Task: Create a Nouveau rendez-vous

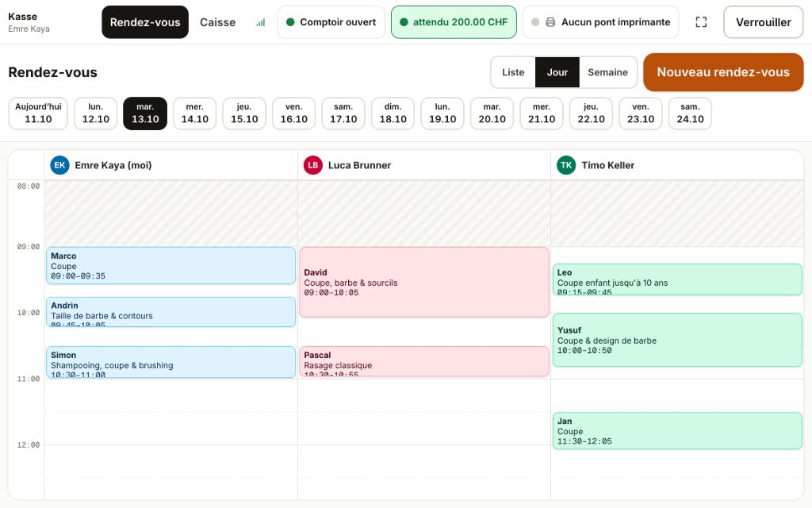Action: tap(723, 72)
